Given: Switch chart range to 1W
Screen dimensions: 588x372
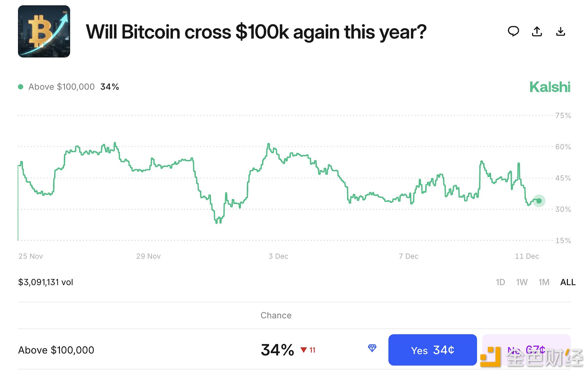Looking at the screenshot, I should pos(522,282).
